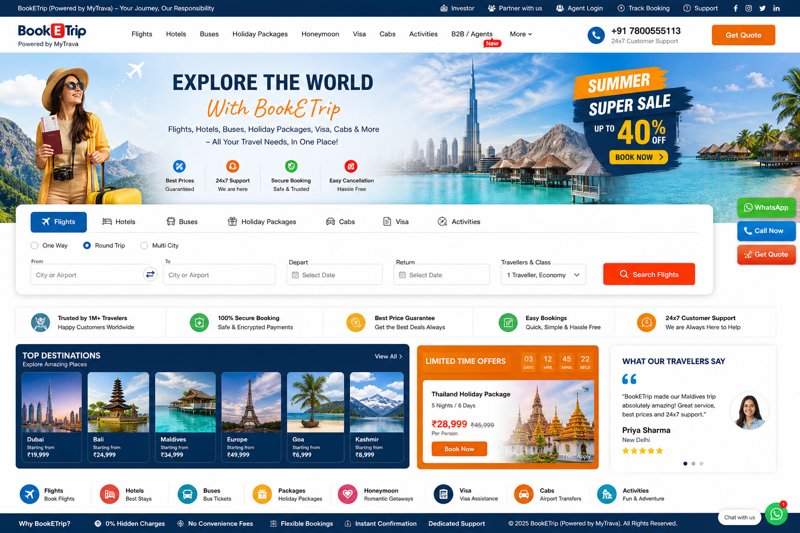Screen dimensions: 800x533
Task: Open the Depart date picker
Action: coord(335,274)
